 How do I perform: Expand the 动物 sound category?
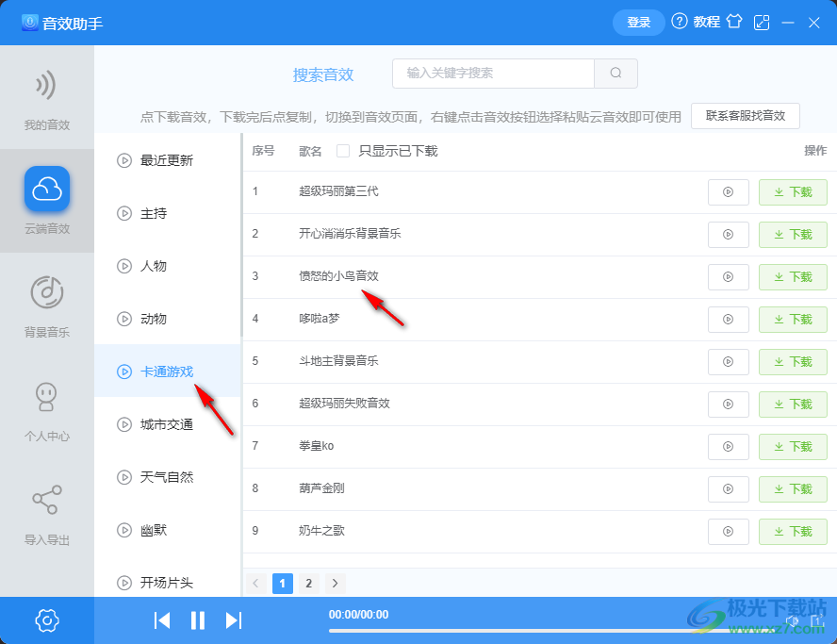(x=156, y=319)
